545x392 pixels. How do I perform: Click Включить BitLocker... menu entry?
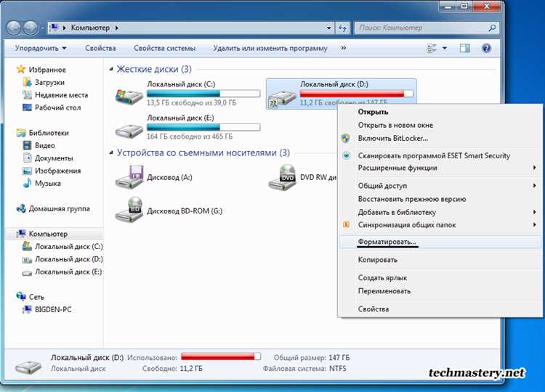(x=392, y=138)
